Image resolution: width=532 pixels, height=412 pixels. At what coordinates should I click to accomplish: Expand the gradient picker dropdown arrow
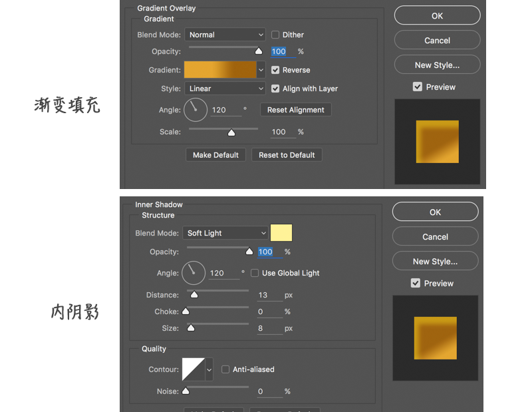pyautogui.click(x=261, y=70)
